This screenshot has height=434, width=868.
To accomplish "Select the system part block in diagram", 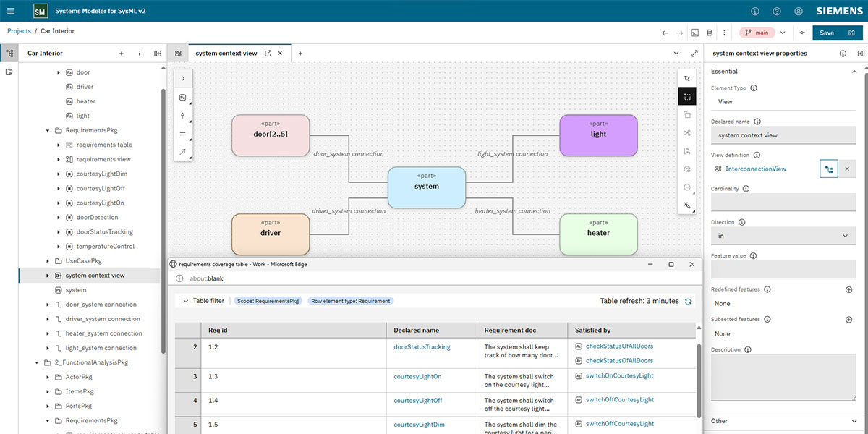I will pos(426,187).
